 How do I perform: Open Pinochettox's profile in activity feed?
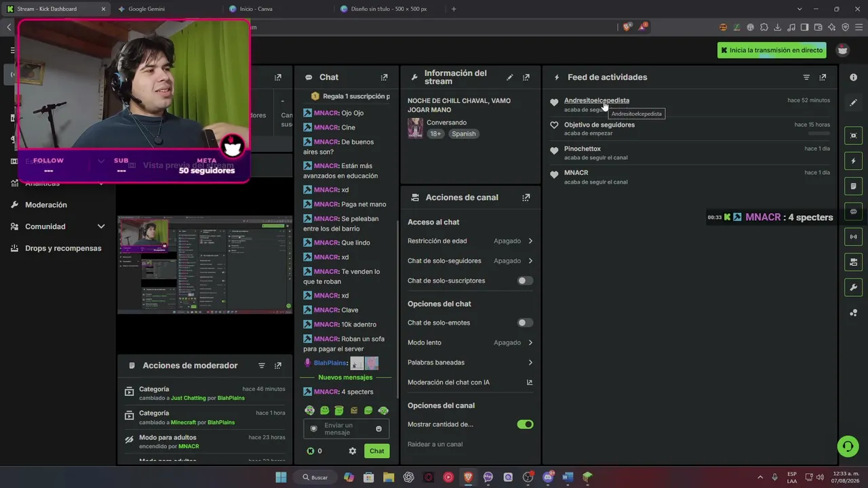point(583,148)
